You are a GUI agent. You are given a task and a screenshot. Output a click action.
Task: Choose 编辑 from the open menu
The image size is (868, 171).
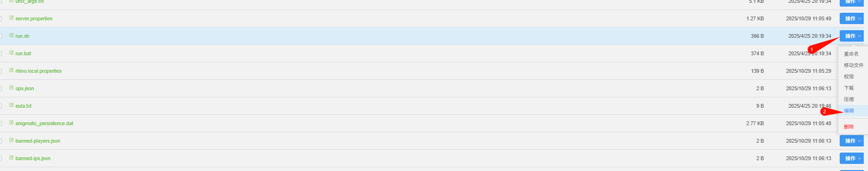849,111
